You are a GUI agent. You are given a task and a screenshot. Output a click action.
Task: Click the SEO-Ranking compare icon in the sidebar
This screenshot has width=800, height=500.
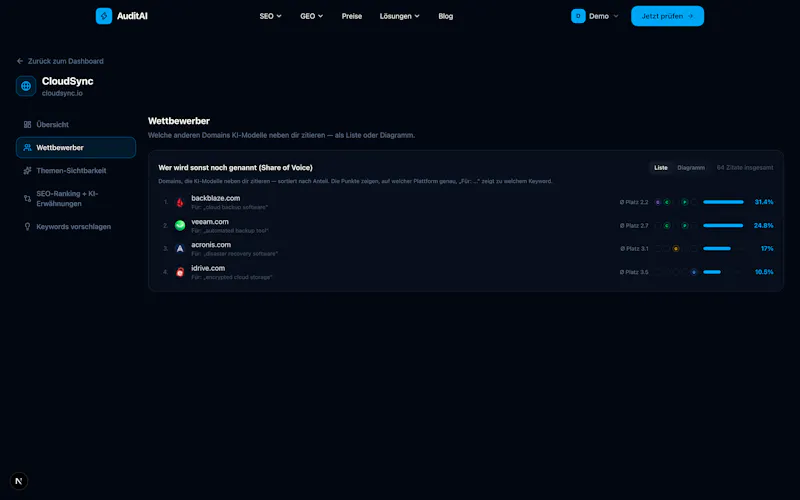(28, 198)
